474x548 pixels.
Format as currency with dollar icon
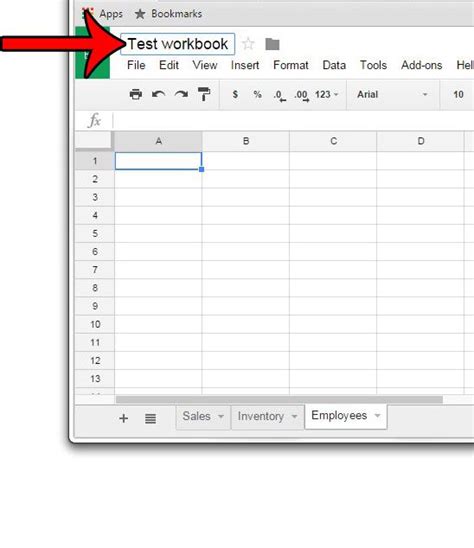tap(235, 94)
